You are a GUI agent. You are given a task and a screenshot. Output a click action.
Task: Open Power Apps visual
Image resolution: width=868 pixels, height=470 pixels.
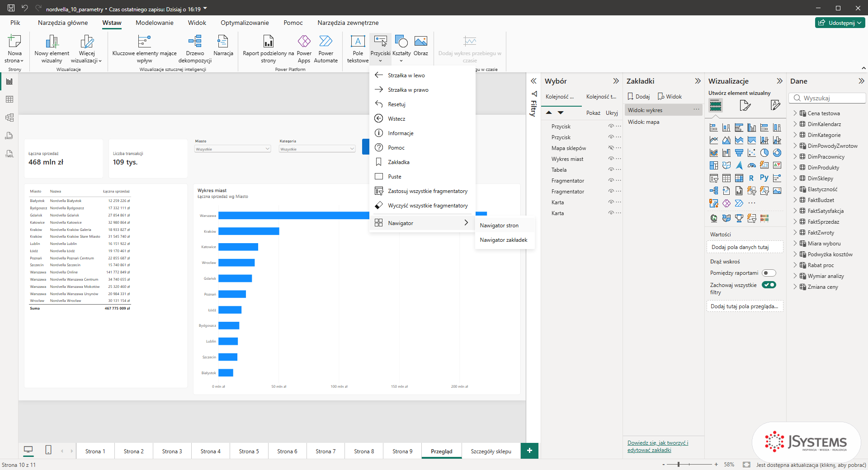(x=304, y=49)
